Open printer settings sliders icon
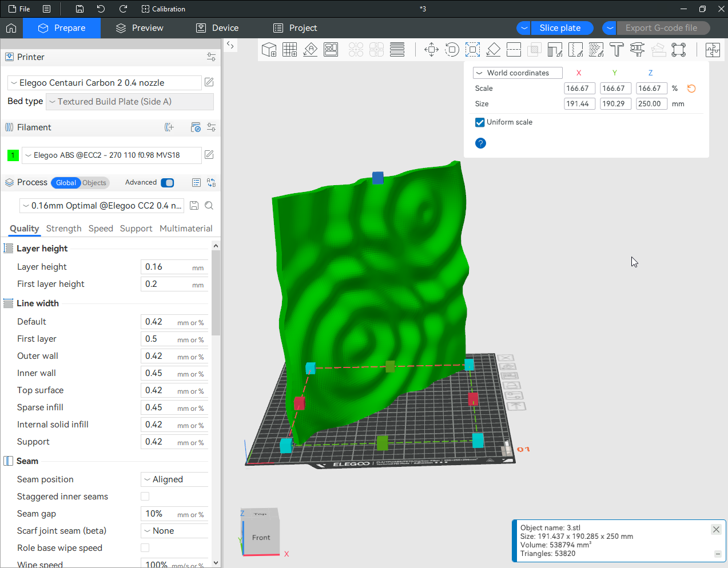 click(212, 57)
